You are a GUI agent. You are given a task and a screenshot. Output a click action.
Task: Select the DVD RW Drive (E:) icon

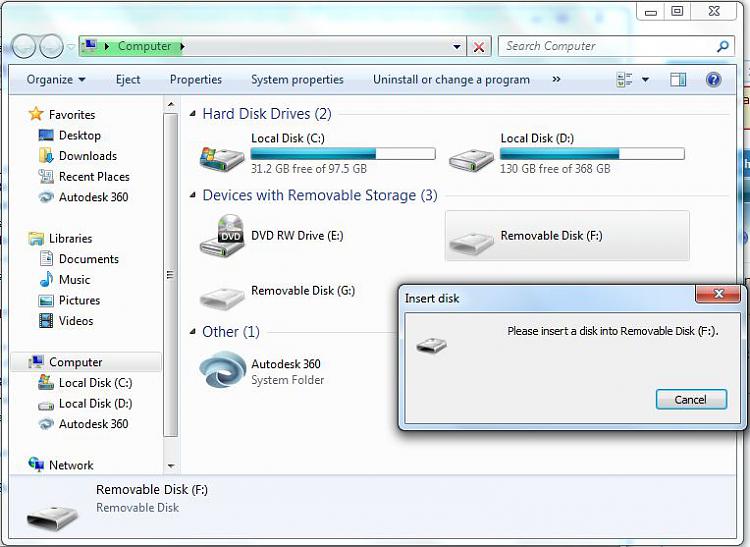click(x=222, y=236)
